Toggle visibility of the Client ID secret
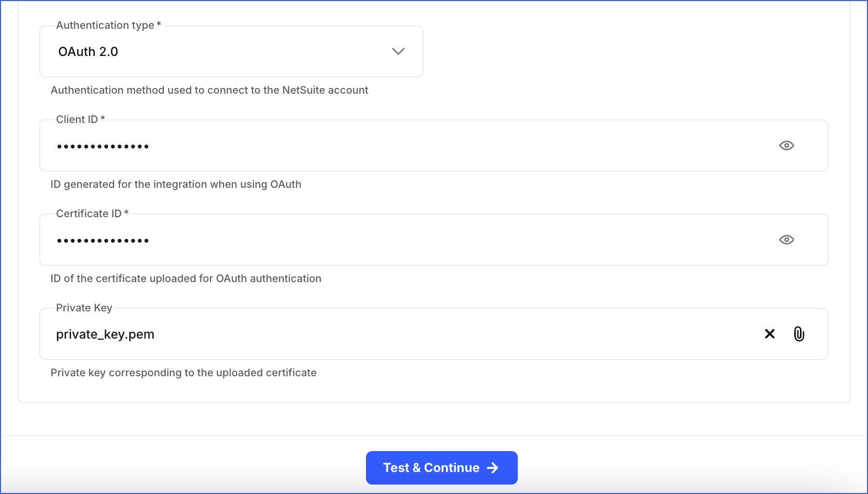Viewport: 868px width, 494px height. point(787,145)
